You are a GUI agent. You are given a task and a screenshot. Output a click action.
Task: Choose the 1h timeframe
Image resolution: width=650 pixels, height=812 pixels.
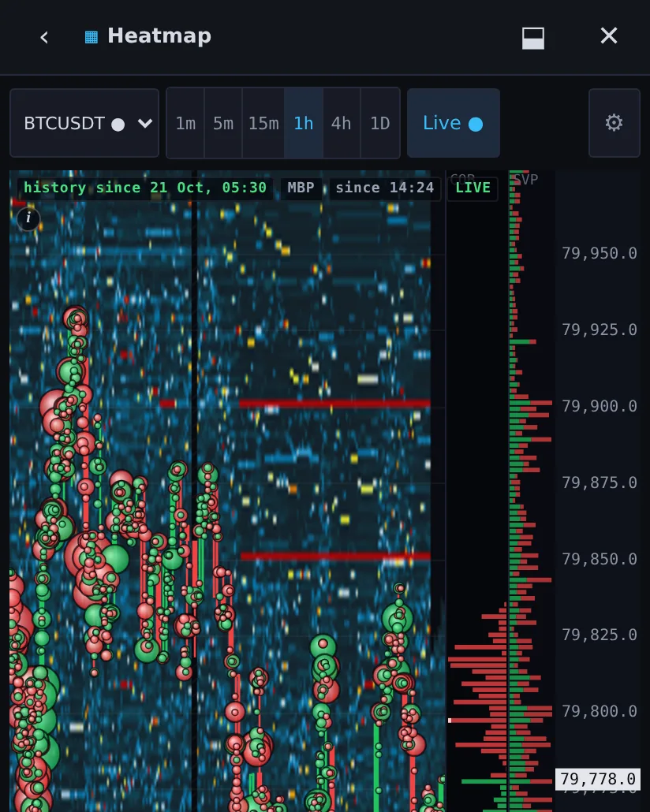(304, 123)
